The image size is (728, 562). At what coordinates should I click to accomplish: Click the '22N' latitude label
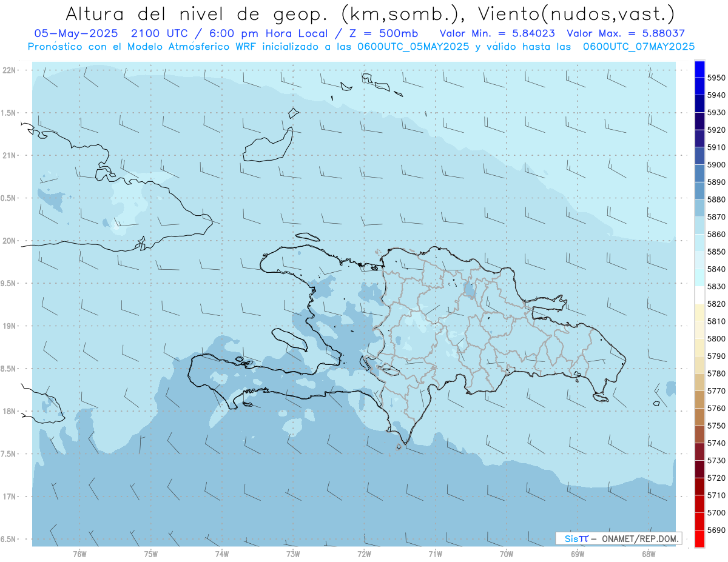pos(10,70)
